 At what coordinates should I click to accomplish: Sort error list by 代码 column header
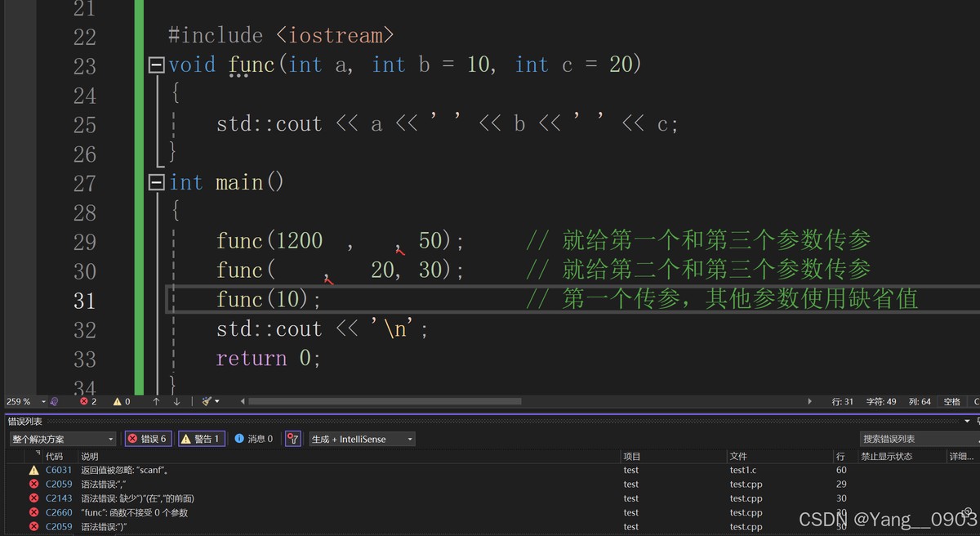point(55,457)
